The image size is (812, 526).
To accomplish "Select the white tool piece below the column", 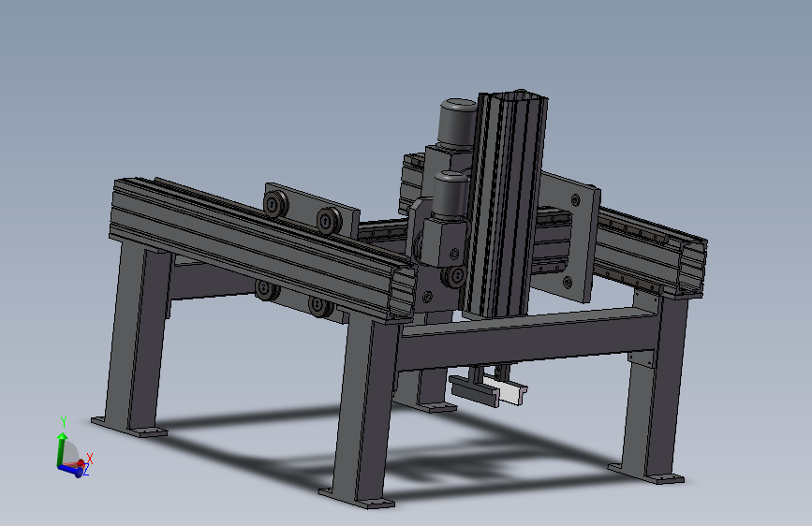I will (506, 390).
